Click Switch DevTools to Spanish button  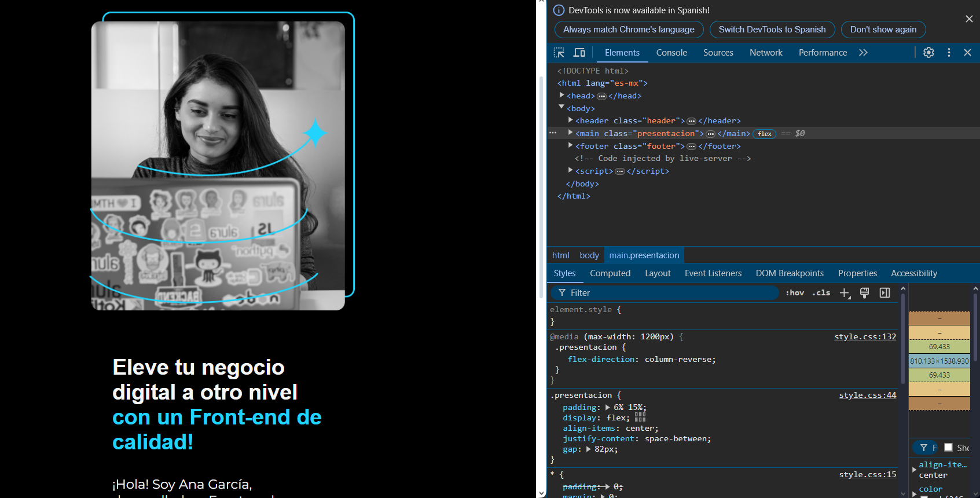click(772, 30)
